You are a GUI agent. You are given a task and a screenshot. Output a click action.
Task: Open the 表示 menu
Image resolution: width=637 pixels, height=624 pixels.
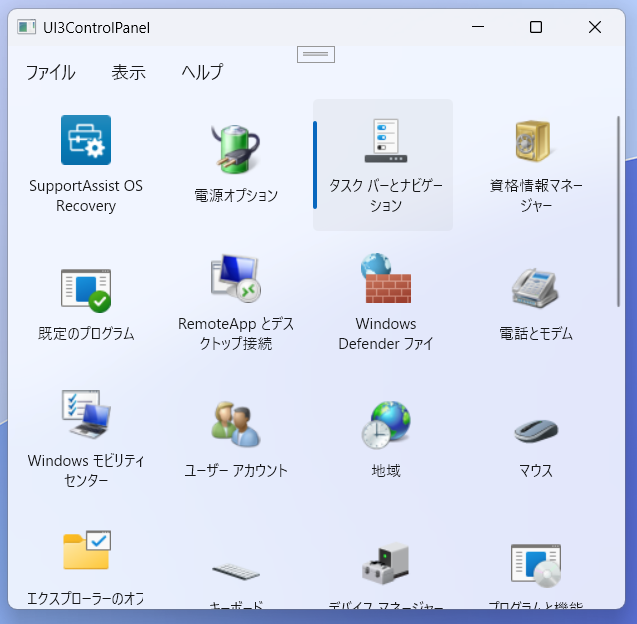point(128,72)
